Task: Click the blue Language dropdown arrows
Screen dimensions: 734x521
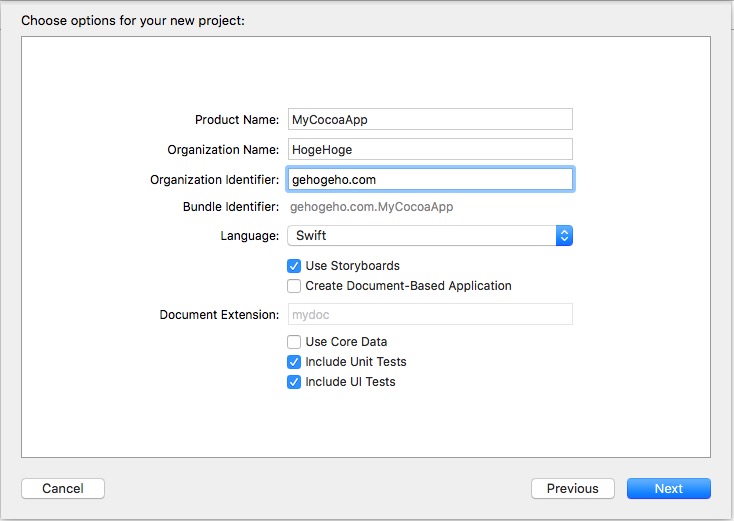Action: click(x=564, y=235)
